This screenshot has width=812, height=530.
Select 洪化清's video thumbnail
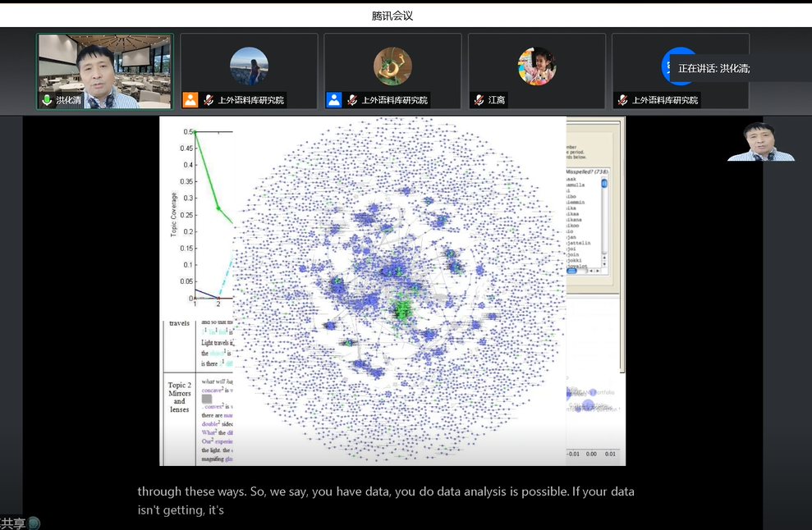tap(104, 69)
